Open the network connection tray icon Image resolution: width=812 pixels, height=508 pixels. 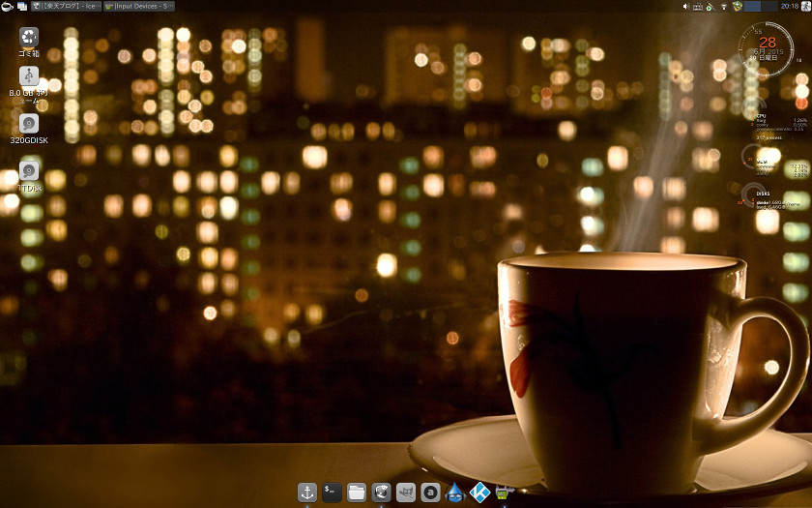pos(724,6)
